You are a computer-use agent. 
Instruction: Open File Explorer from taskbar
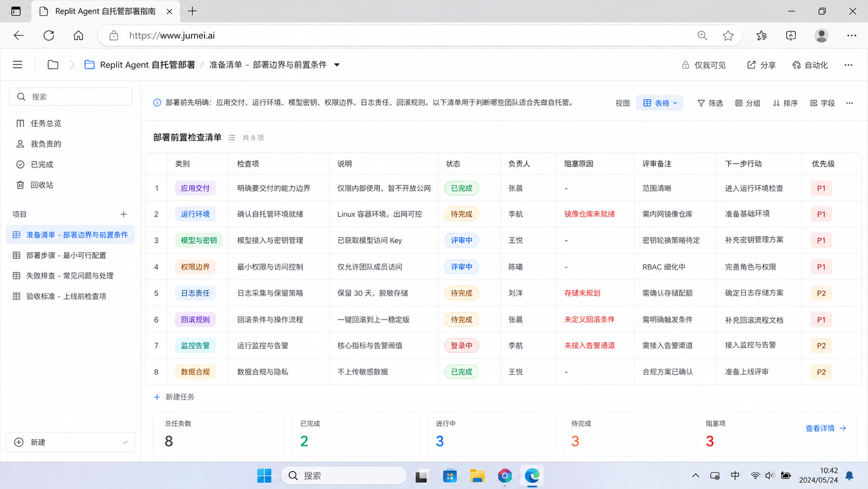(x=477, y=475)
